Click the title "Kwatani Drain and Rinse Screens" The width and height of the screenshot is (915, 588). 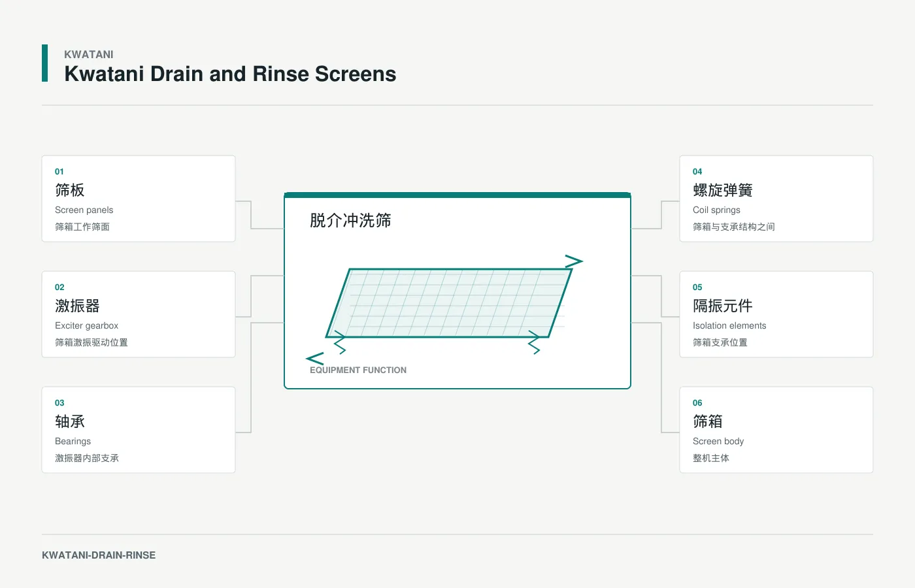230,74
